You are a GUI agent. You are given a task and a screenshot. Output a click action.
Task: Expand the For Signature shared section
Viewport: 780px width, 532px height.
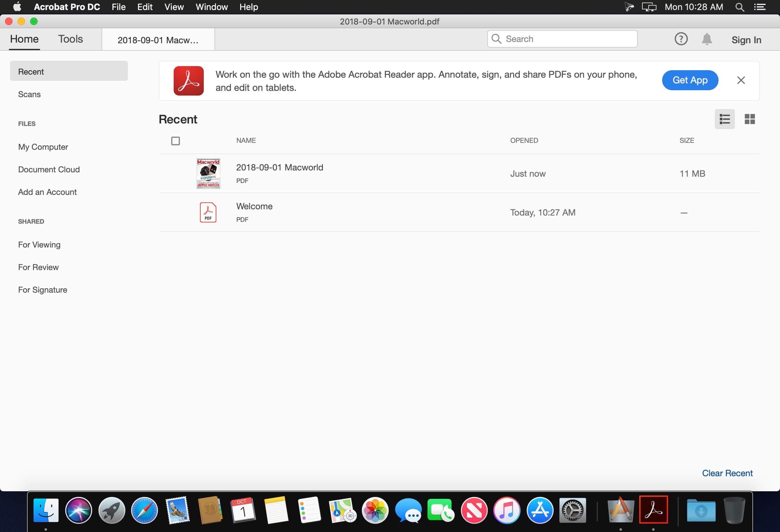pos(42,290)
